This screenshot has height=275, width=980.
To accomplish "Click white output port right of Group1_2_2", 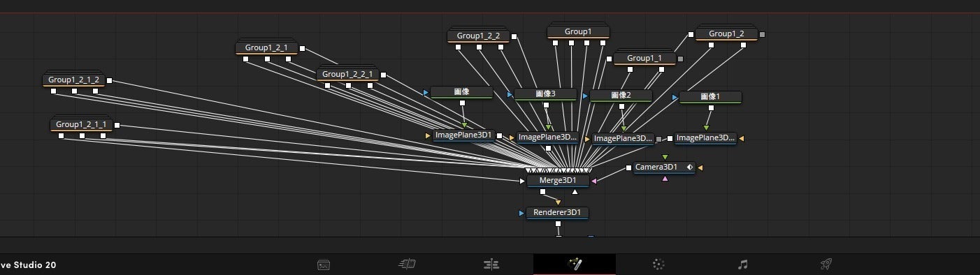I will click(514, 36).
